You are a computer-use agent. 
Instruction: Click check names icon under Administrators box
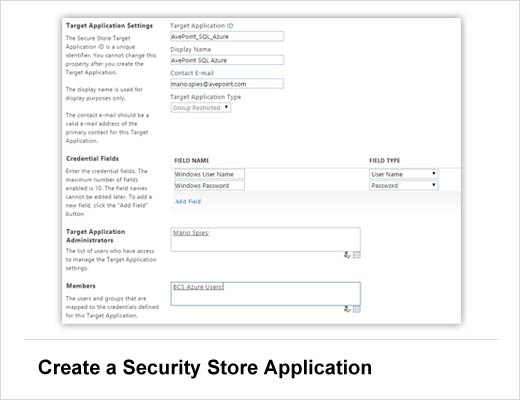(x=347, y=255)
